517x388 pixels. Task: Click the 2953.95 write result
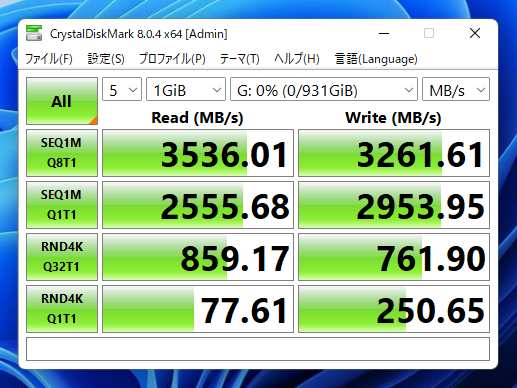pyautogui.click(x=394, y=205)
